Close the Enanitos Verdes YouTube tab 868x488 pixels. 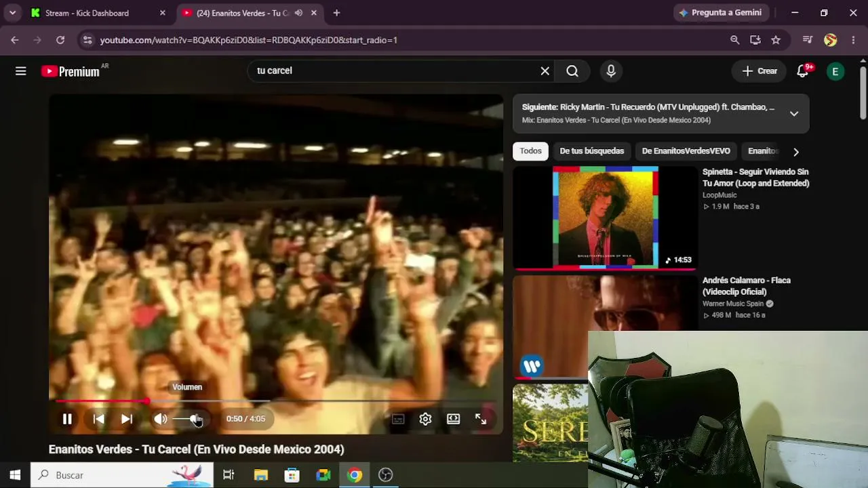tap(314, 13)
